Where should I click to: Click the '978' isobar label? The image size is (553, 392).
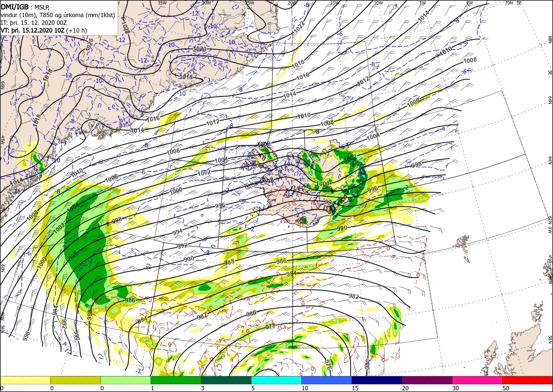[270, 326]
